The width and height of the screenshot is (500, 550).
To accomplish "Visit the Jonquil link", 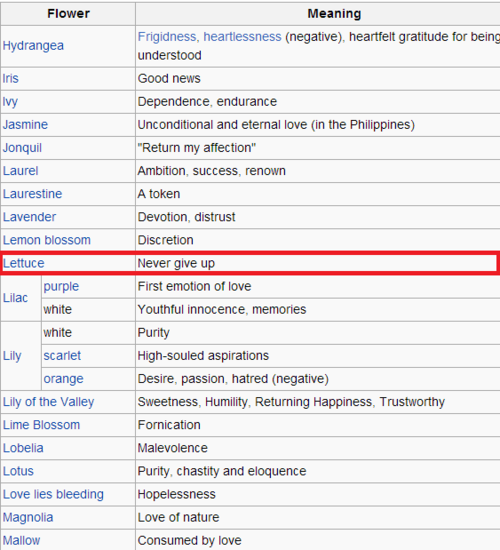I will click(x=22, y=148).
